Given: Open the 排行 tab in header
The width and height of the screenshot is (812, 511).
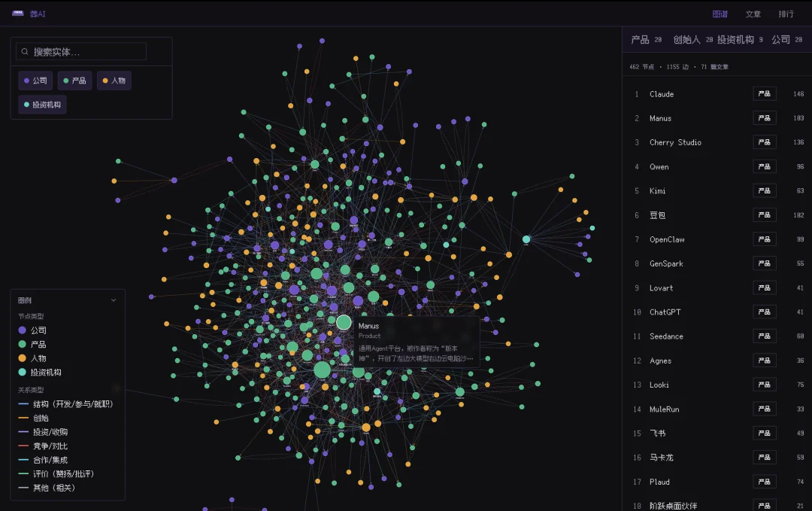Looking at the screenshot, I should (786, 14).
